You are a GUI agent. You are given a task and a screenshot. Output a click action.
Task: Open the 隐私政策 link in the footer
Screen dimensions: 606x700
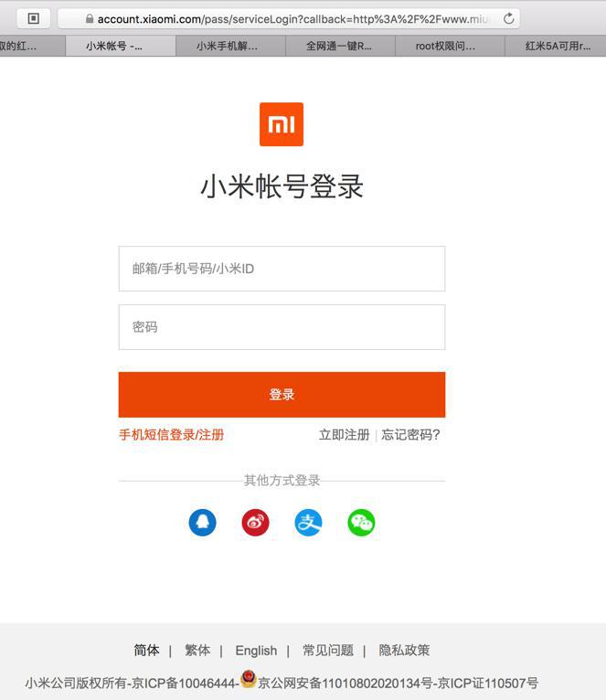click(404, 650)
